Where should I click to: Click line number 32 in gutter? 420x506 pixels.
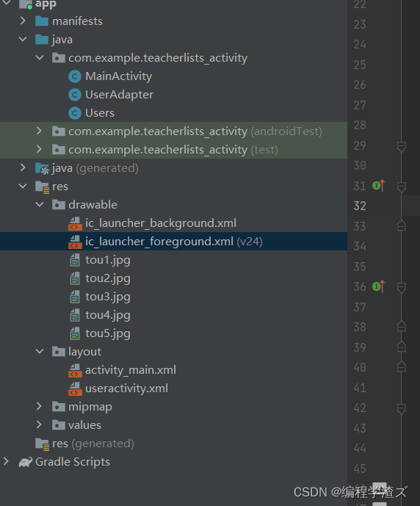(360, 206)
